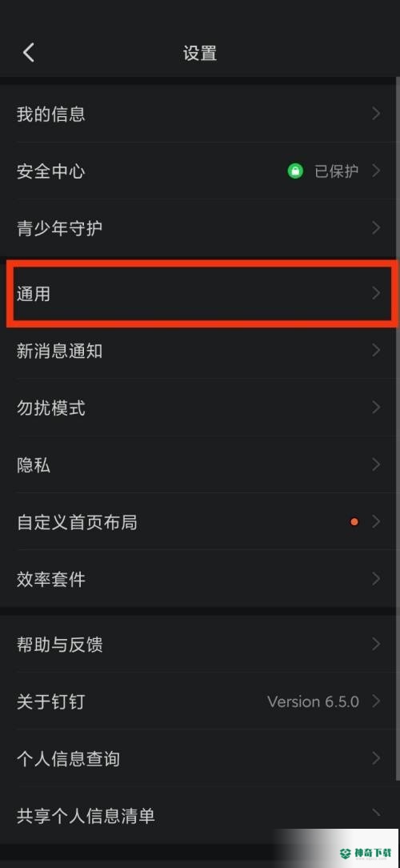Tap the chevron beside 帮助与反馈

point(376,644)
